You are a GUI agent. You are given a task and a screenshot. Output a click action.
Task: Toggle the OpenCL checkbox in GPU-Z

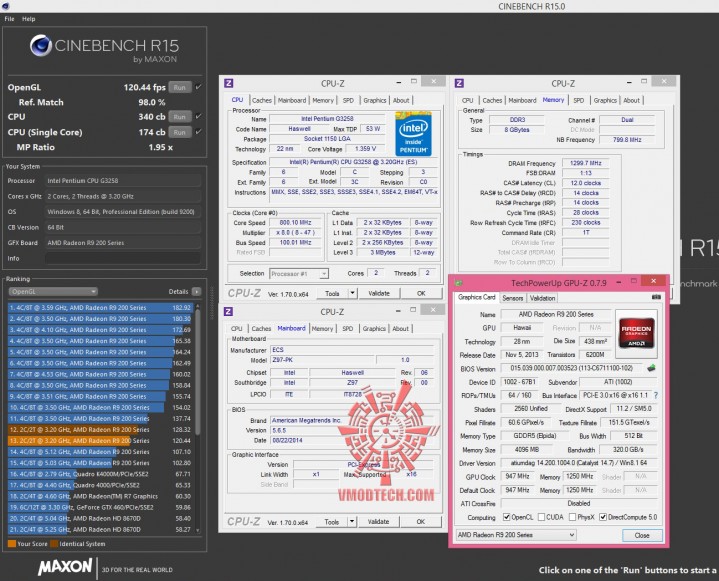click(507, 517)
